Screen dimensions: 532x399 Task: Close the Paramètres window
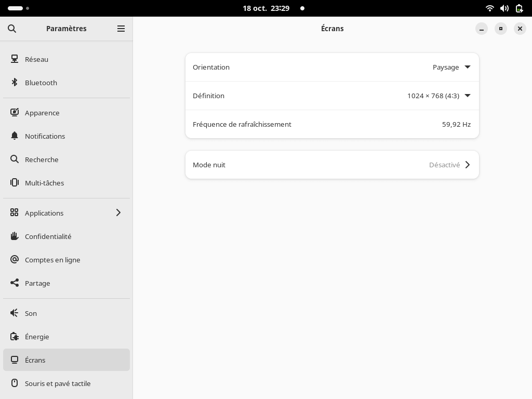click(520, 29)
